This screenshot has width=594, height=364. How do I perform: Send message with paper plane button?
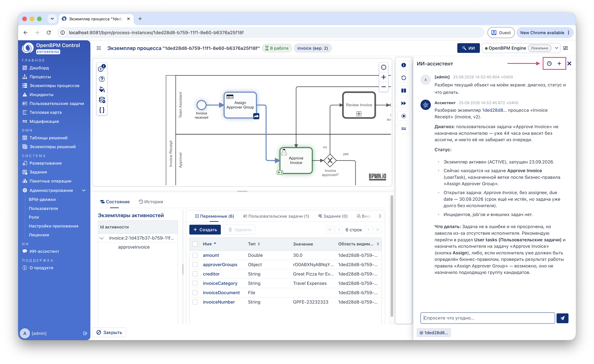[x=562, y=318]
